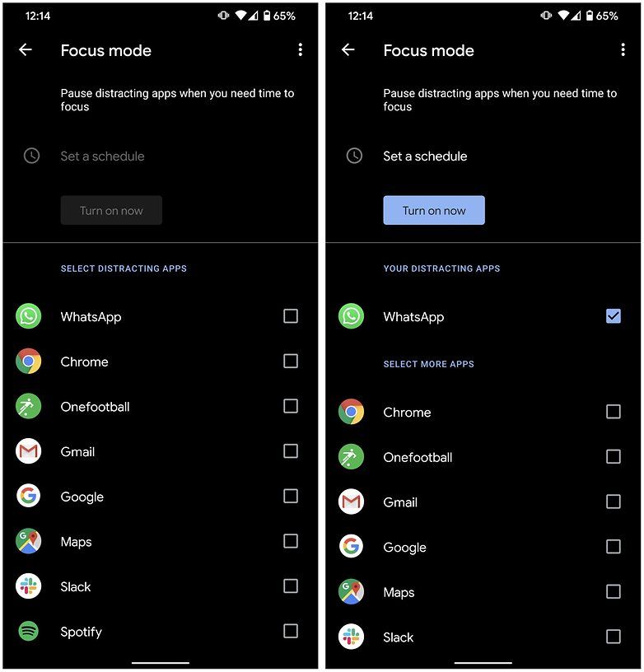Screen dimensions: 644x672
Task: Go back using the arrow on the left screen
Action: (x=26, y=49)
